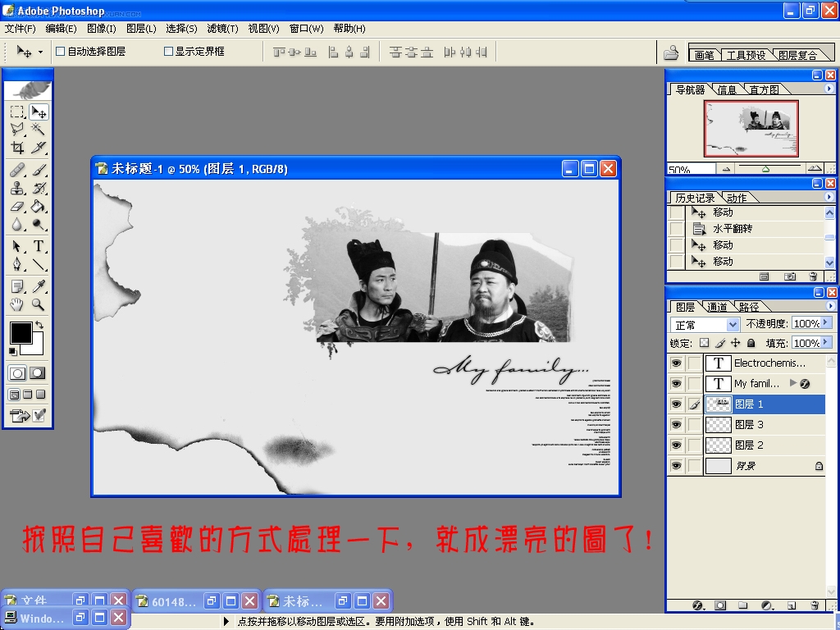Open fill slider arrow
840x630 pixels.
(826, 342)
